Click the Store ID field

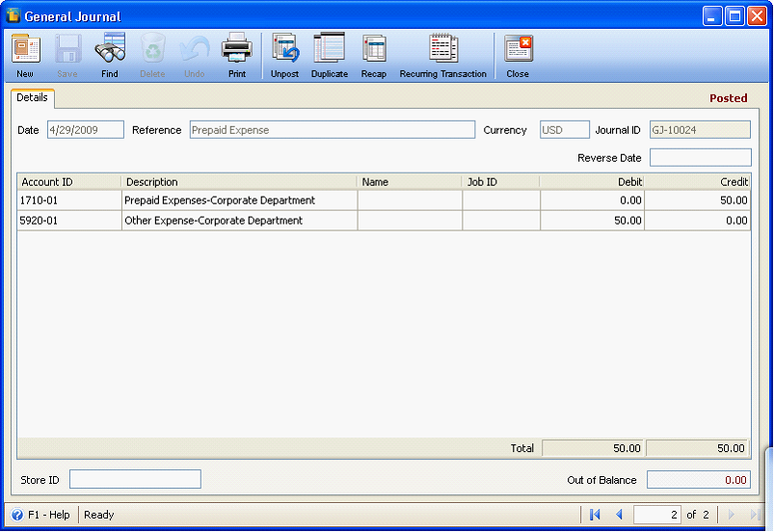(x=135, y=479)
